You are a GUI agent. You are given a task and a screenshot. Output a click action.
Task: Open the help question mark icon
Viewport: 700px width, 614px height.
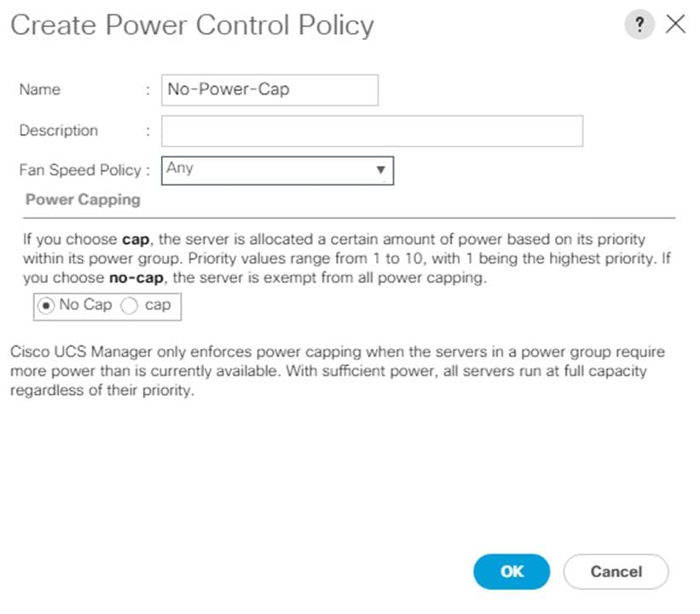[x=639, y=24]
